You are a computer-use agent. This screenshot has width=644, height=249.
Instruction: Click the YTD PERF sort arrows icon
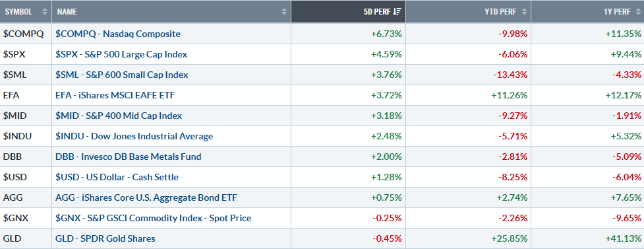(524, 12)
